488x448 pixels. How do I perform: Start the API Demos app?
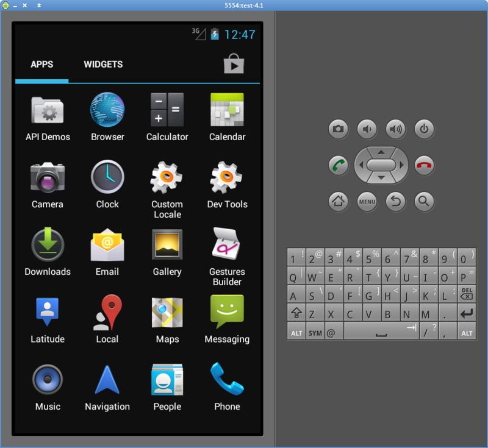point(47,116)
